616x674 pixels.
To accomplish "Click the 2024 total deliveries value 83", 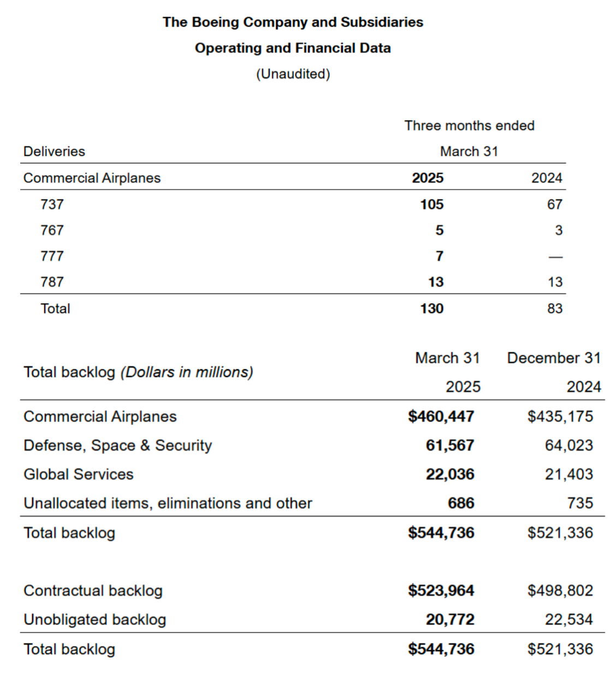I will pos(555,309).
